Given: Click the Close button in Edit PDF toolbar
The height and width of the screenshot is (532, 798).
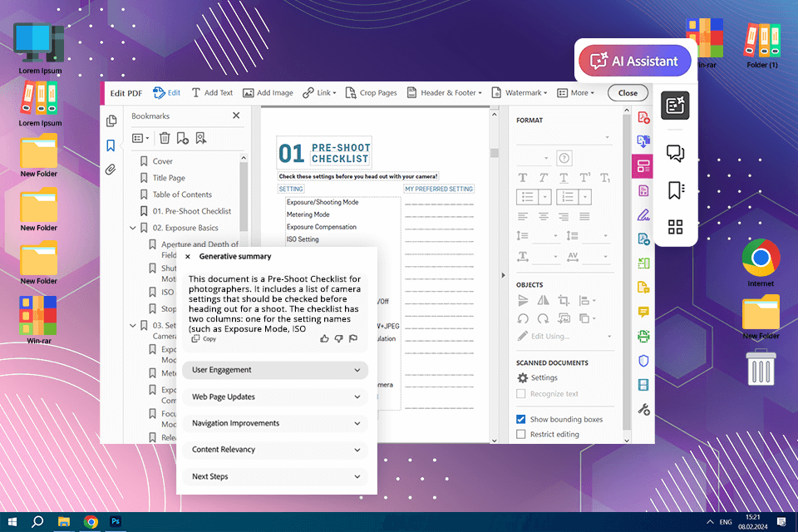Looking at the screenshot, I should click(628, 92).
